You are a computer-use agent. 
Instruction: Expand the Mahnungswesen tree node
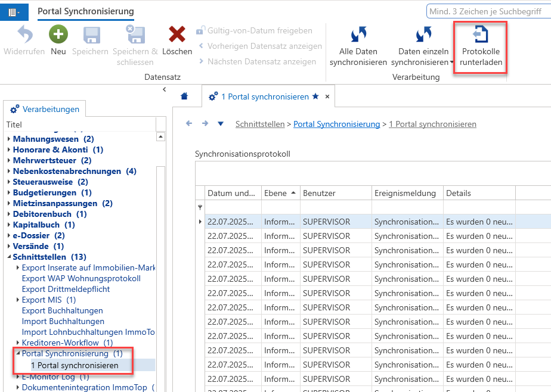(9, 139)
